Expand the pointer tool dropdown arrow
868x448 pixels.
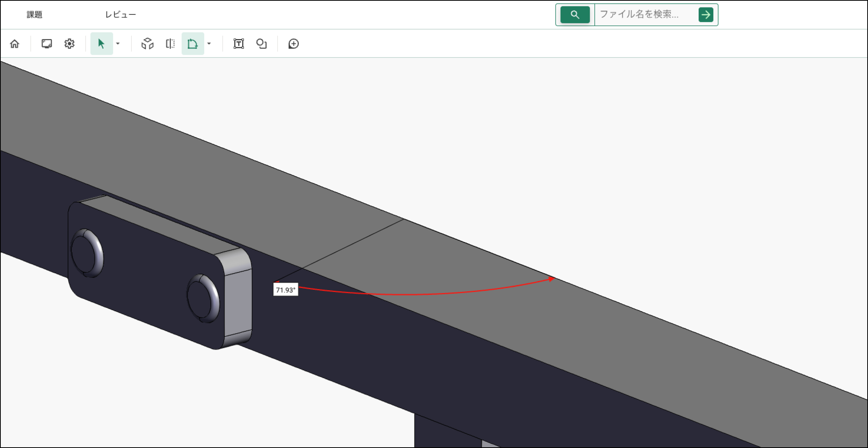118,44
